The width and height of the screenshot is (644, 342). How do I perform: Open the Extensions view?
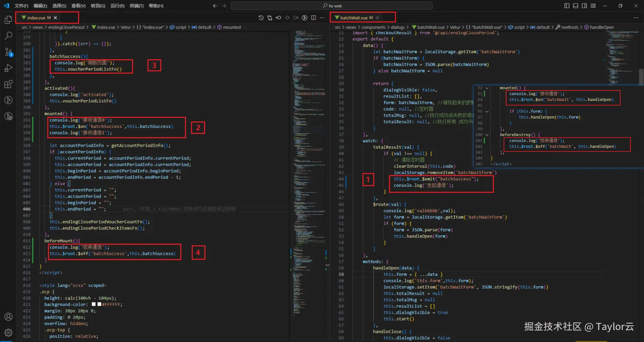(x=8, y=84)
